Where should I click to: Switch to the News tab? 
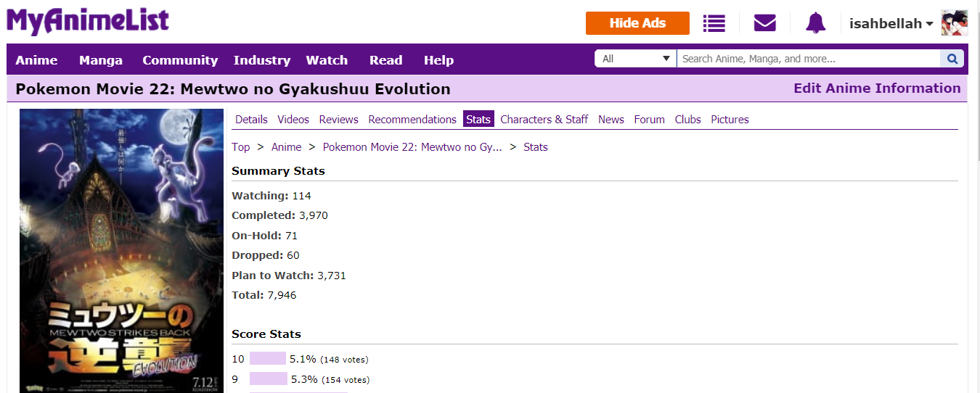611,119
